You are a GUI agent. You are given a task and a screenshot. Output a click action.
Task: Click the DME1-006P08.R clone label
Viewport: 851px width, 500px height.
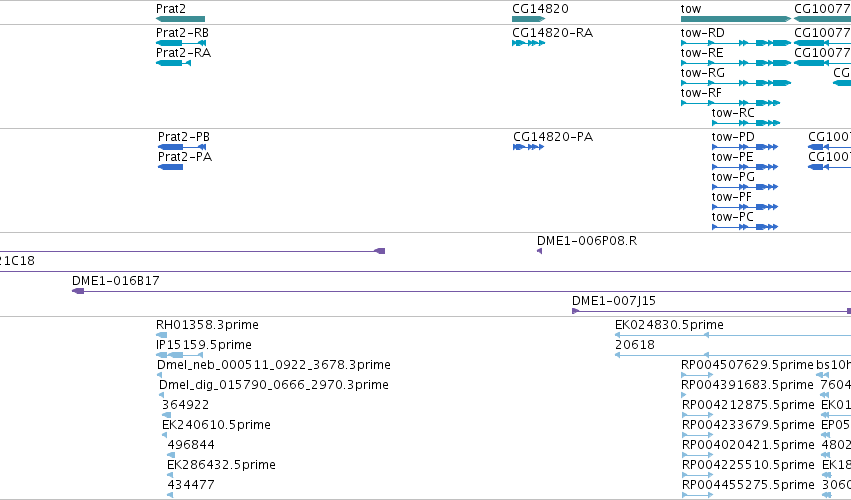pyautogui.click(x=587, y=241)
